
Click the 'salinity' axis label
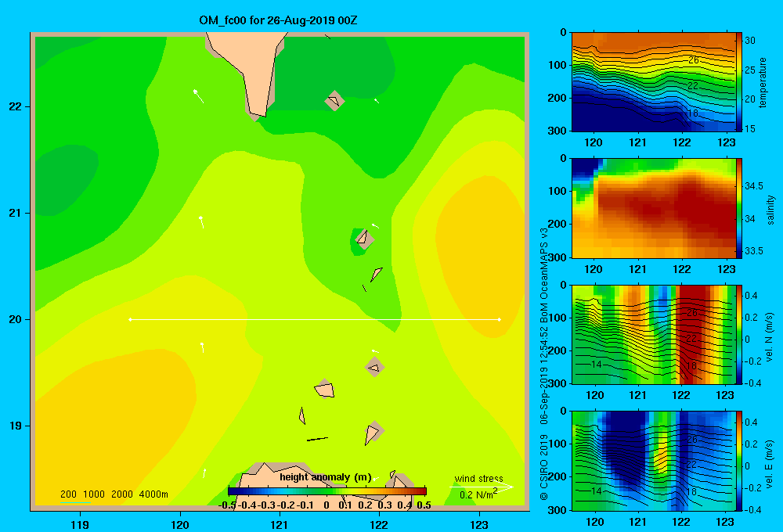(x=770, y=210)
